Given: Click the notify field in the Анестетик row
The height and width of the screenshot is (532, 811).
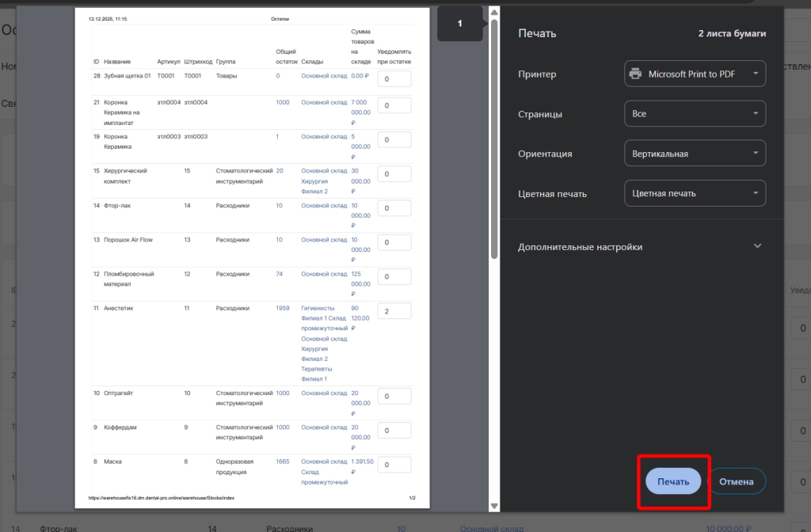Looking at the screenshot, I should (x=394, y=311).
